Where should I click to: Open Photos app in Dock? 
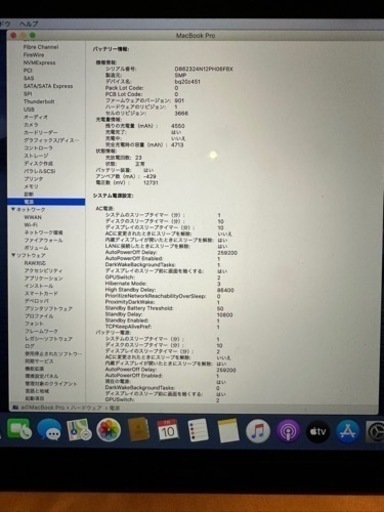point(108,430)
